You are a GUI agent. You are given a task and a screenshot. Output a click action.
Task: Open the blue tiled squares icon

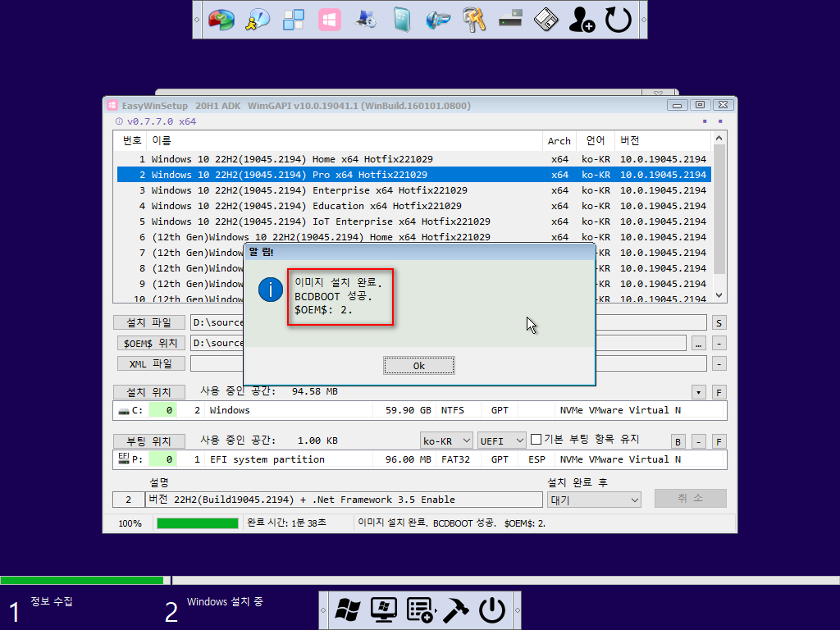(x=294, y=21)
